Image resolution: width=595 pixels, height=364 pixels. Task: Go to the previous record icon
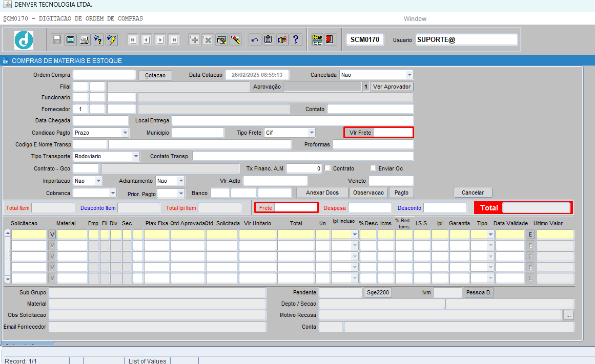[x=147, y=40]
